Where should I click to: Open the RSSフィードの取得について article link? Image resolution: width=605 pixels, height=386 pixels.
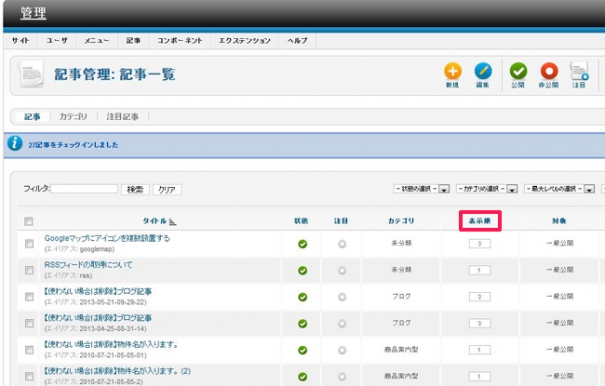click(88, 265)
